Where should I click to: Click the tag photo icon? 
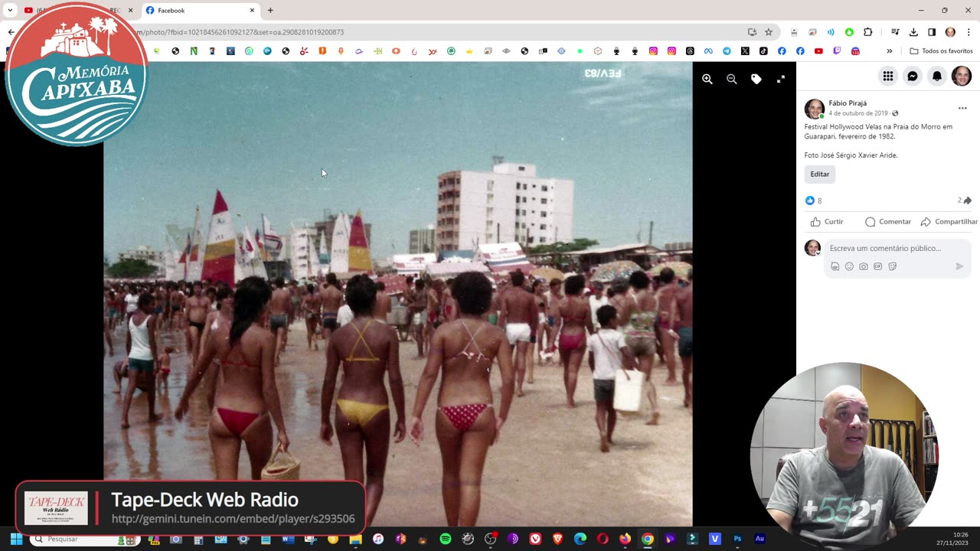tap(756, 79)
